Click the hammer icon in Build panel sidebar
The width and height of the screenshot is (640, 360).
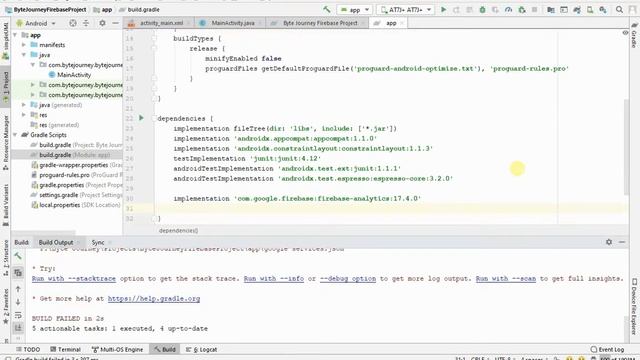18,256
